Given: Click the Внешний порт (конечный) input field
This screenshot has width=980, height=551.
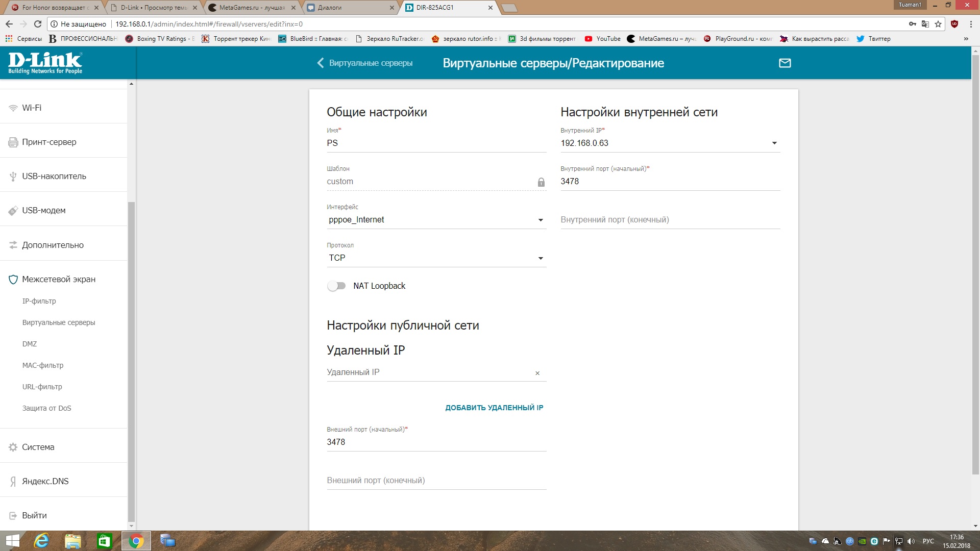Looking at the screenshot, I should [x=436, y=481].
